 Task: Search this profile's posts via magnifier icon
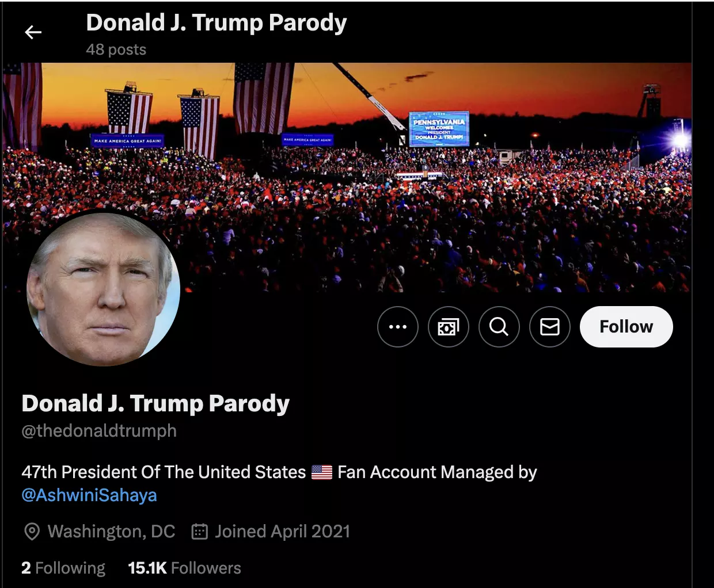499,327
